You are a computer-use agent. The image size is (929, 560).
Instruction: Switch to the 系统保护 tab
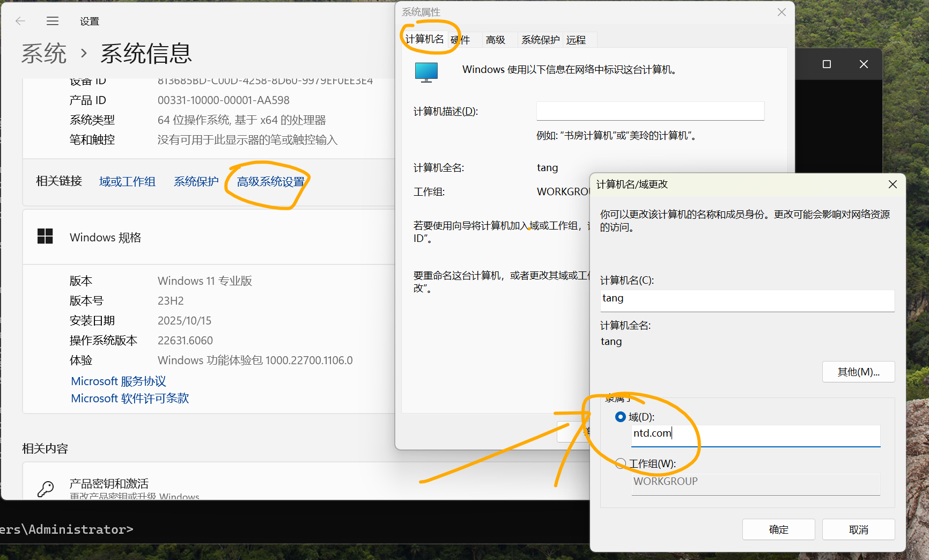540,40
